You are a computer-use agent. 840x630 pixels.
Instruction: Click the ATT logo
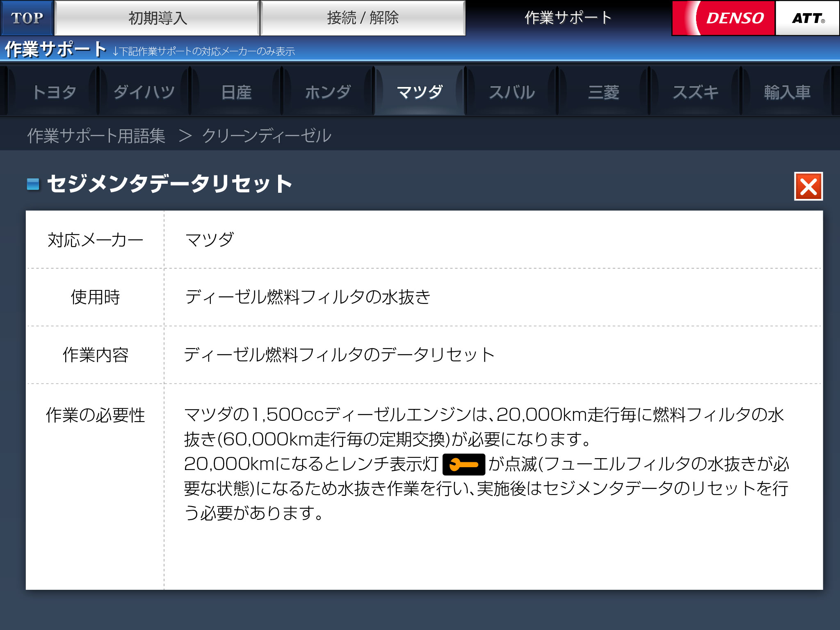click(x=807, y=18)
